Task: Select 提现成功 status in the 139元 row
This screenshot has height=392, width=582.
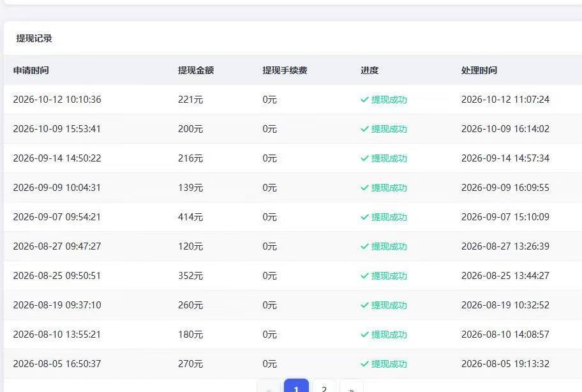Action: click(384, 188)
